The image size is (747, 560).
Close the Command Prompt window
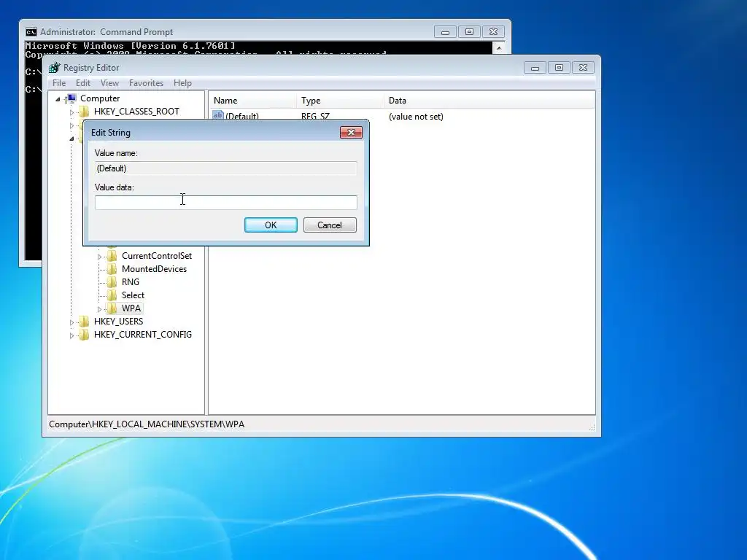pos(494,32)
